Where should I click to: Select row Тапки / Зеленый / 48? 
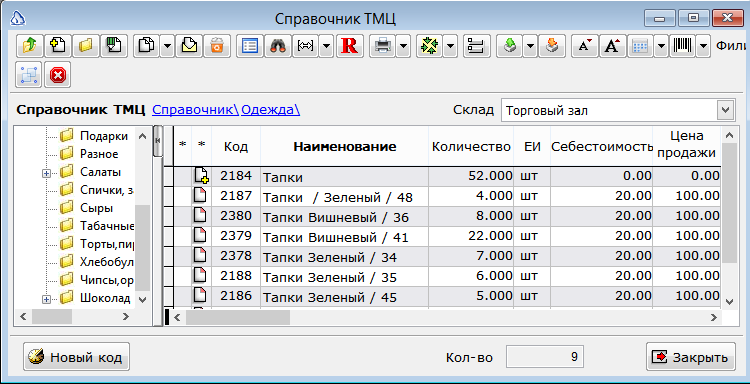click(x=442, y=197)
